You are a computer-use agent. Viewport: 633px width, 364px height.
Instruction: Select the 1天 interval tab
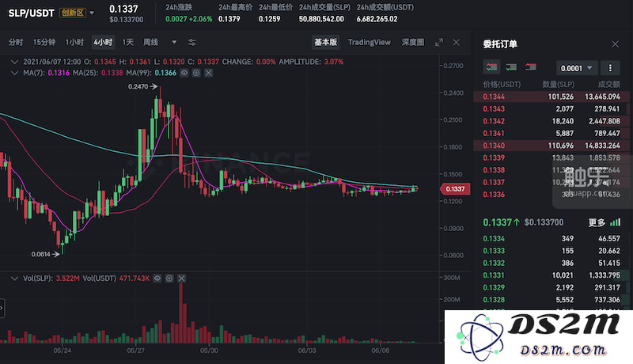[x=127, y=42]
